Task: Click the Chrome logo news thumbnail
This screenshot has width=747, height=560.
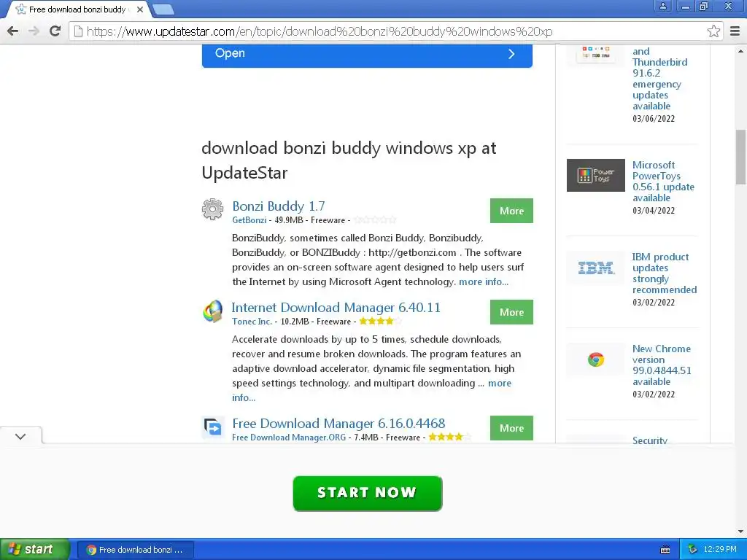Action: 595,359
